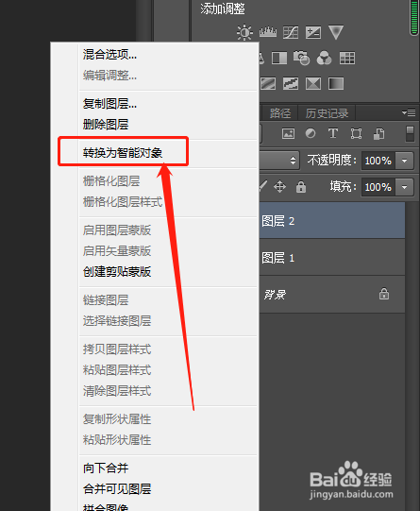Filter layers by pixel layers
Viewport: 420px width, 511px height.
(x=288, y=133)
